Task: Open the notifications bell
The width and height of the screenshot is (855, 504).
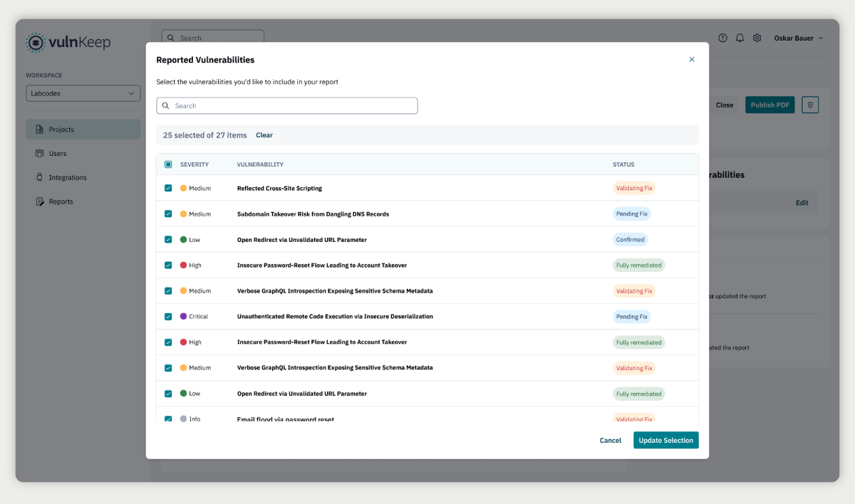Action: point(740,38)
